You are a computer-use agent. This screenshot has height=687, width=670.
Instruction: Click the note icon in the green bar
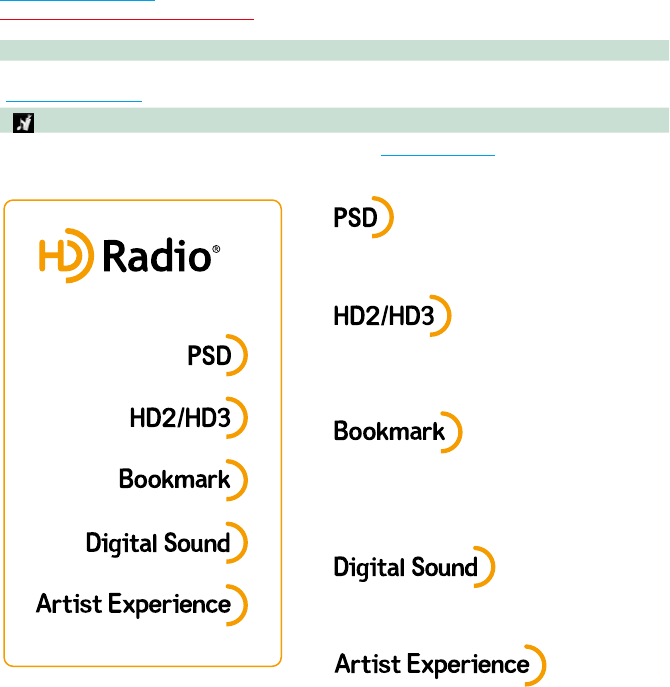coord(23,123)
